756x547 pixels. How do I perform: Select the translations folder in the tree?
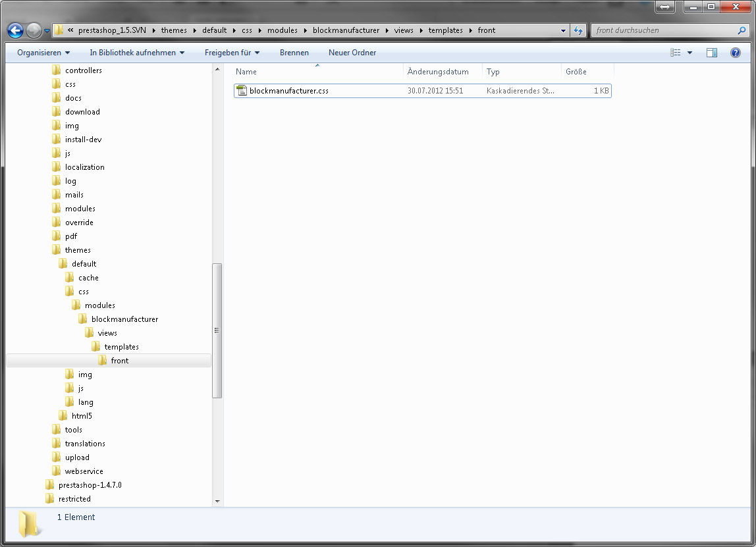coord(85,444)
